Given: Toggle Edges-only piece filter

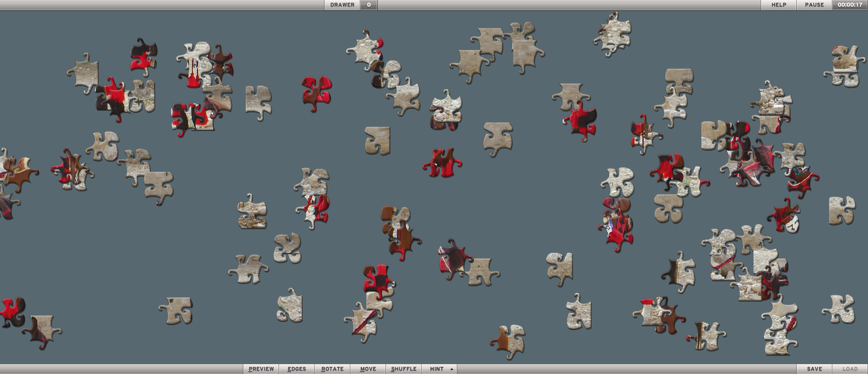Looking at the screenshot, I should pyautogui.click(x=297, y=369).
